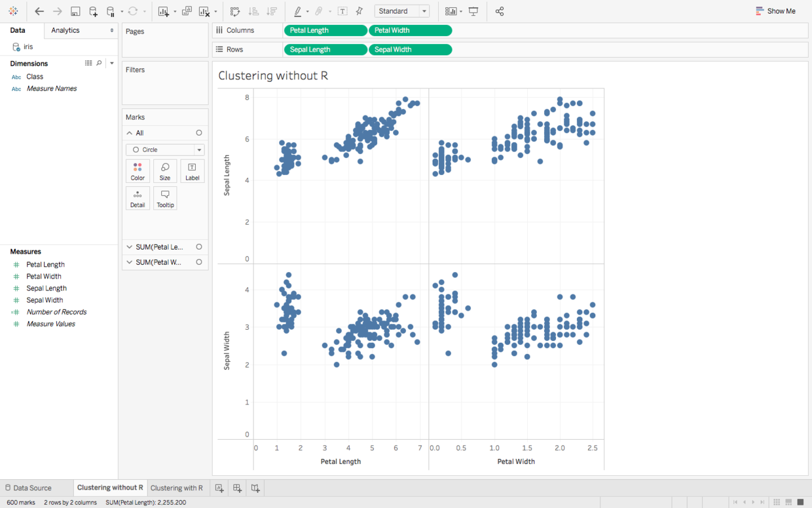
Task: Select Petal Width in Measures list
Action: pos(44,277)
